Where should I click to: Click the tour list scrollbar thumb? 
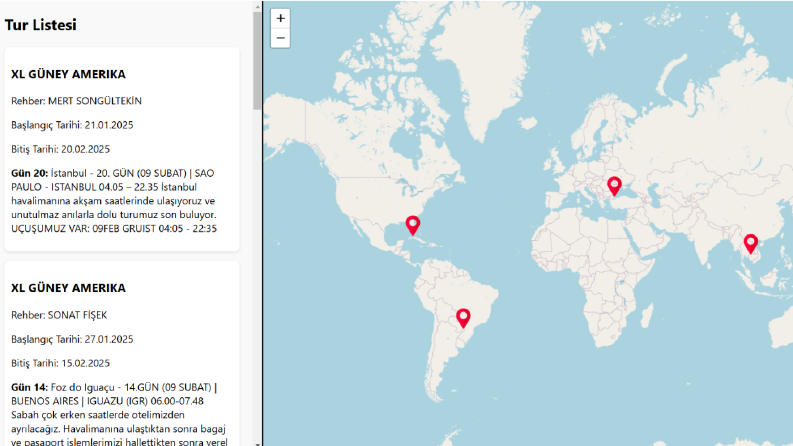point(257,61)
